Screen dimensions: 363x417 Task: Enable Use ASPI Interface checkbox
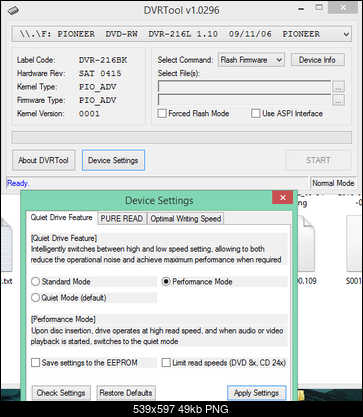tap(256, 114)
